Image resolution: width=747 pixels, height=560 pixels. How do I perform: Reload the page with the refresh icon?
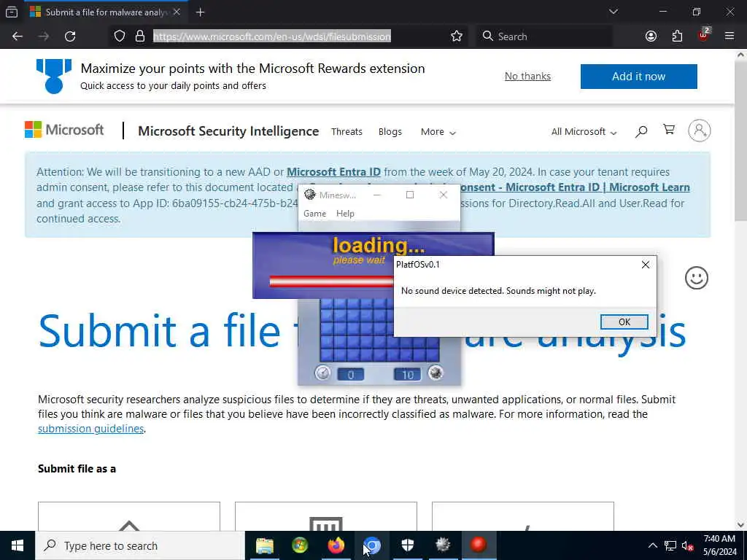tap(70, 36)
